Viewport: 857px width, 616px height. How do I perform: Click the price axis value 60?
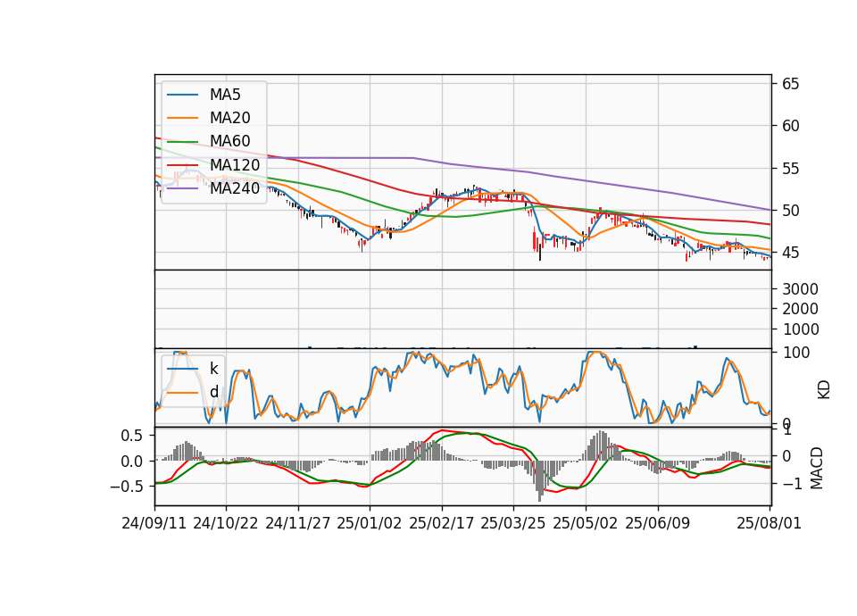(x=790, y=126)
